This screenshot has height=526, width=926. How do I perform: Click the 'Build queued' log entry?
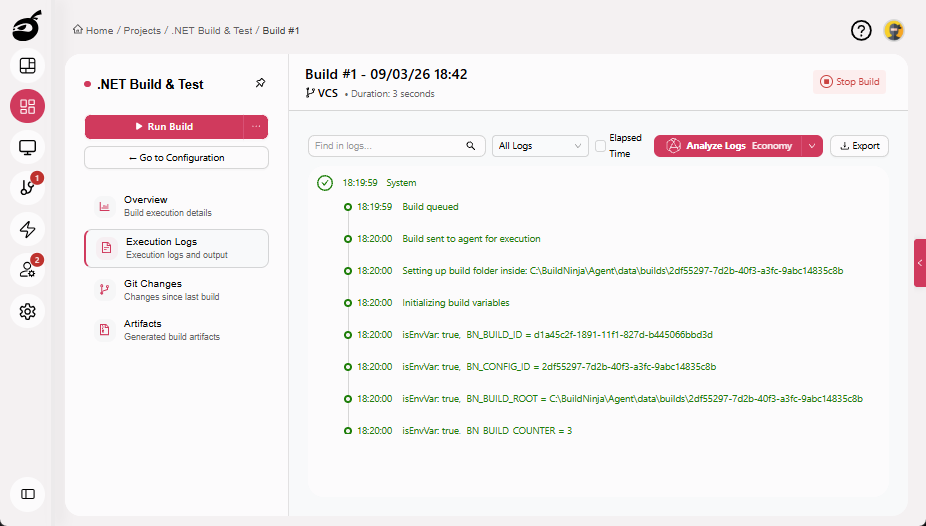click(430, 207)
